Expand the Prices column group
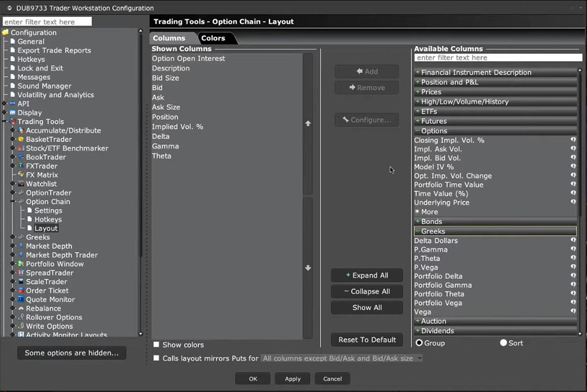Screen dimensions: 587x392 [x=495, y=92]
